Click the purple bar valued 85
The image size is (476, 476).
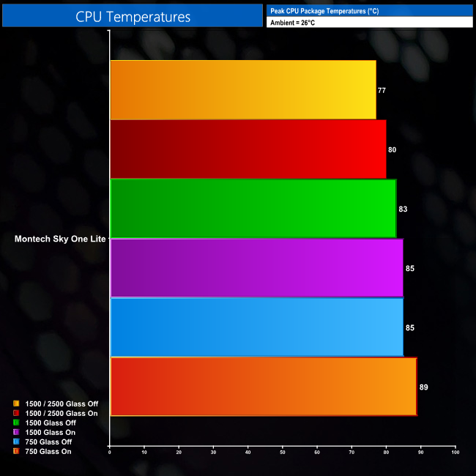[257, 268]
